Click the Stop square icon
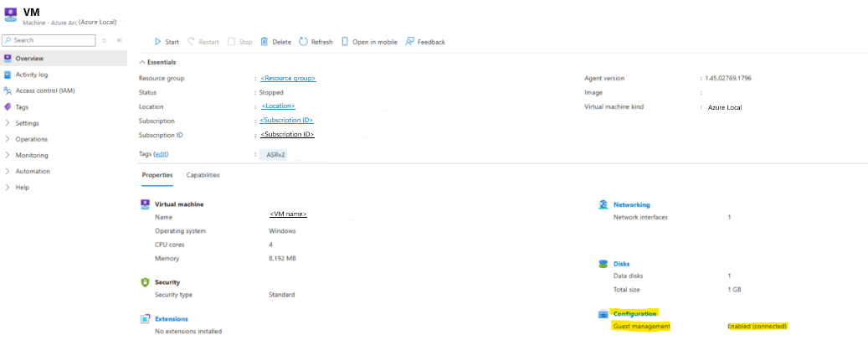 tap(231, 42)
